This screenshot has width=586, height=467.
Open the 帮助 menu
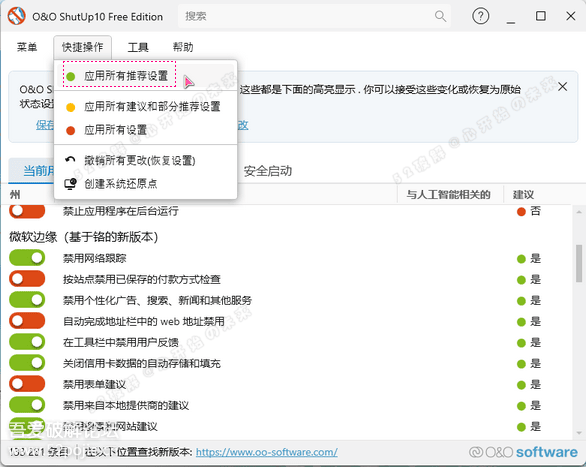pyautogui.click(x=183, y=47)
